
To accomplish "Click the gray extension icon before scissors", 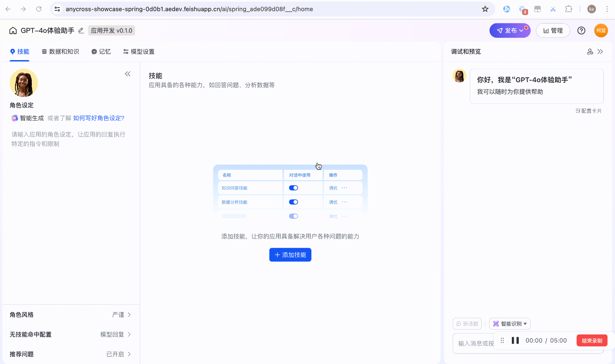I will pyautogui.click(x=537, y=9).
